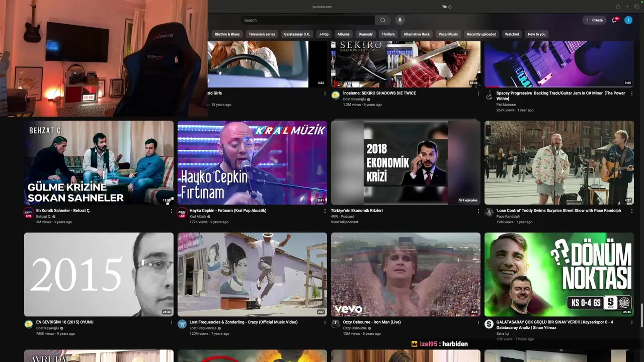Click the page scrollbar thumb
This screenshot has width=644, height=362.
642,314
